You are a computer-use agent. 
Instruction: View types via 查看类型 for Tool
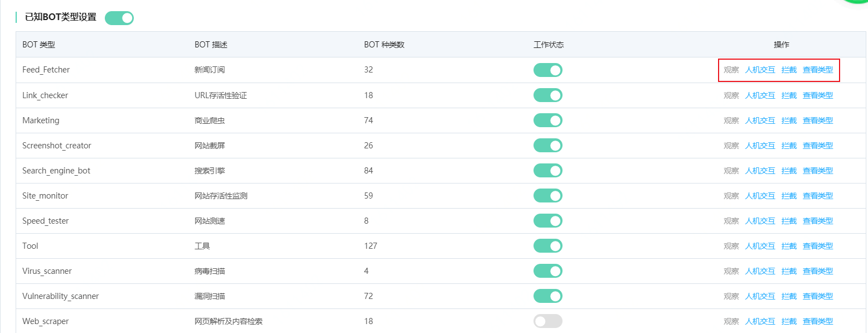tap(818, 246)
